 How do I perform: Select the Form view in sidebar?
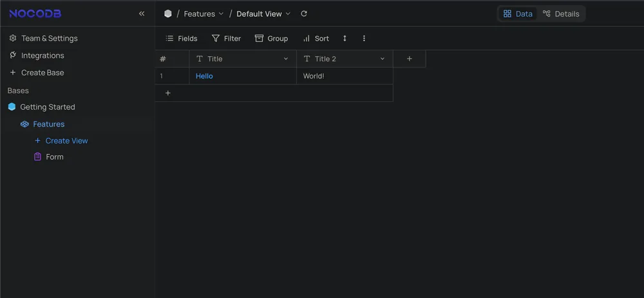(54, 156)
